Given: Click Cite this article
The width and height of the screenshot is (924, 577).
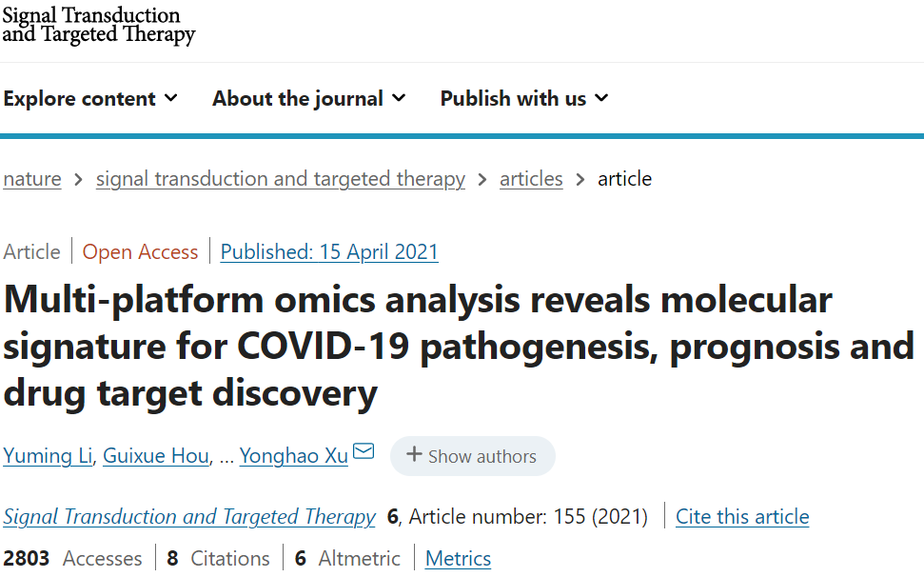Looking at the screenshot, I should point(742,516).
